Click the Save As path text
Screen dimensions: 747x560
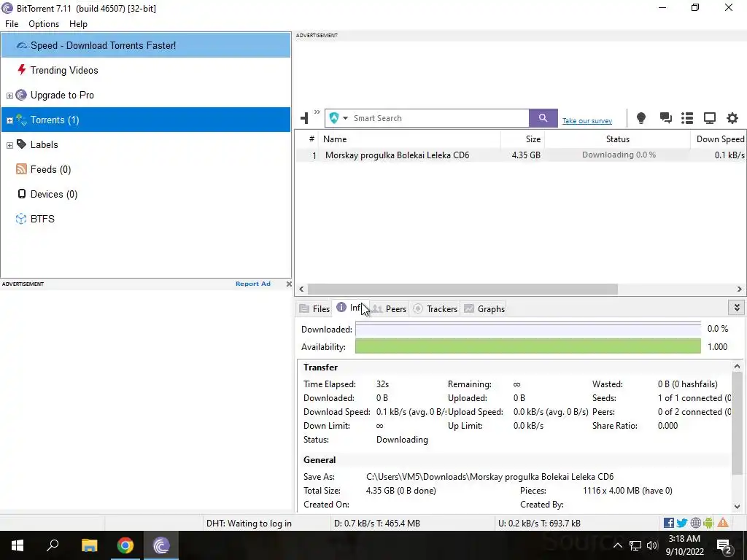pyautogui.click(x=489, y=477)
